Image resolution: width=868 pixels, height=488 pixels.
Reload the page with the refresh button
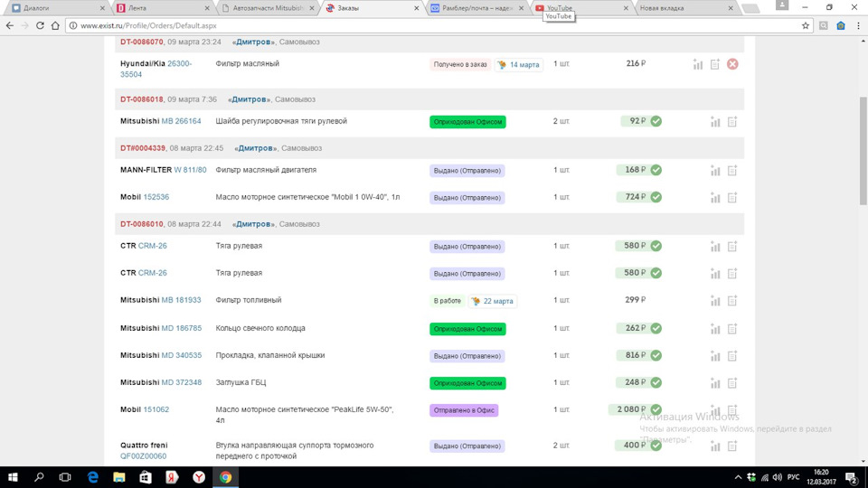pos(40,25)
